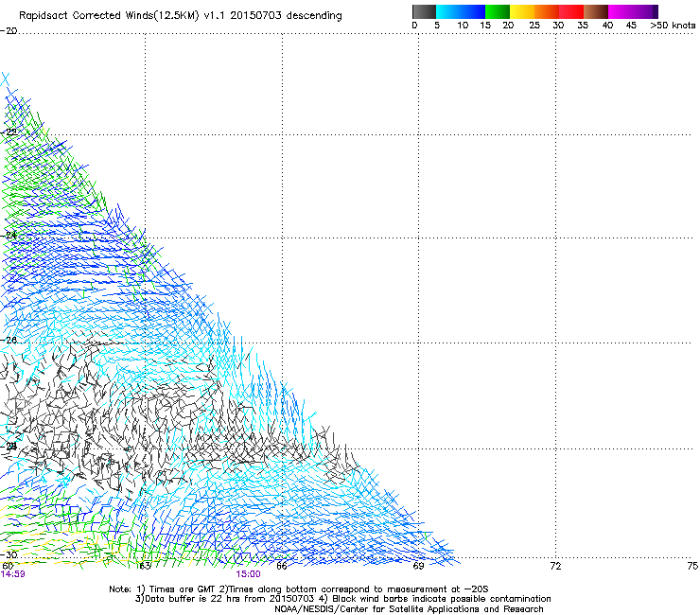This screenshot has height=615, width=700.
Task: Select the latitude label '-30'
Action: (9, 554)
